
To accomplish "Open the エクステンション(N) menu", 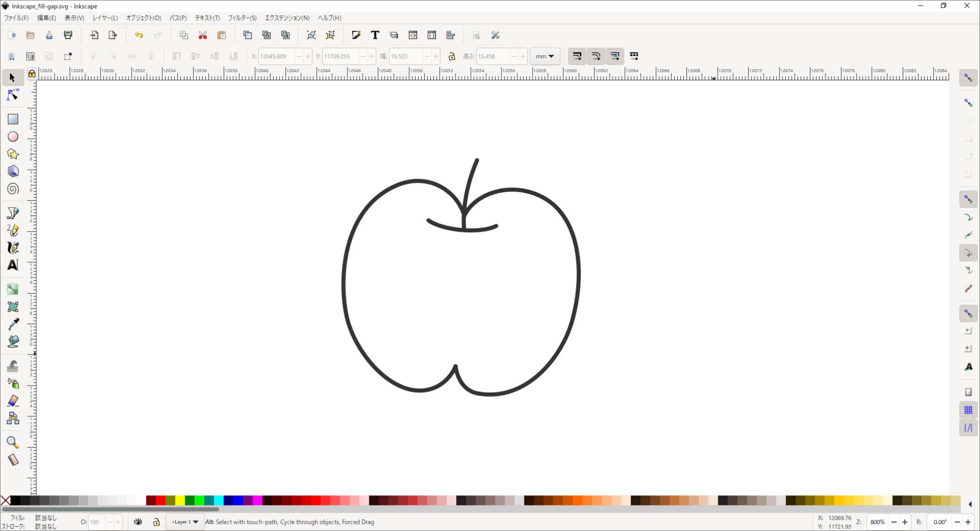I will pyautogui.click(x=287, y=18).
